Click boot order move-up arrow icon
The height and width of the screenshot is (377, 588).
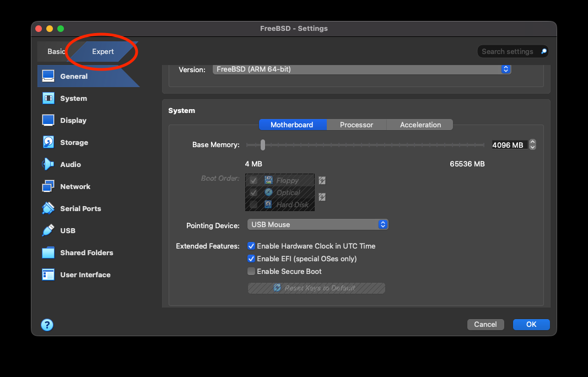322,180
